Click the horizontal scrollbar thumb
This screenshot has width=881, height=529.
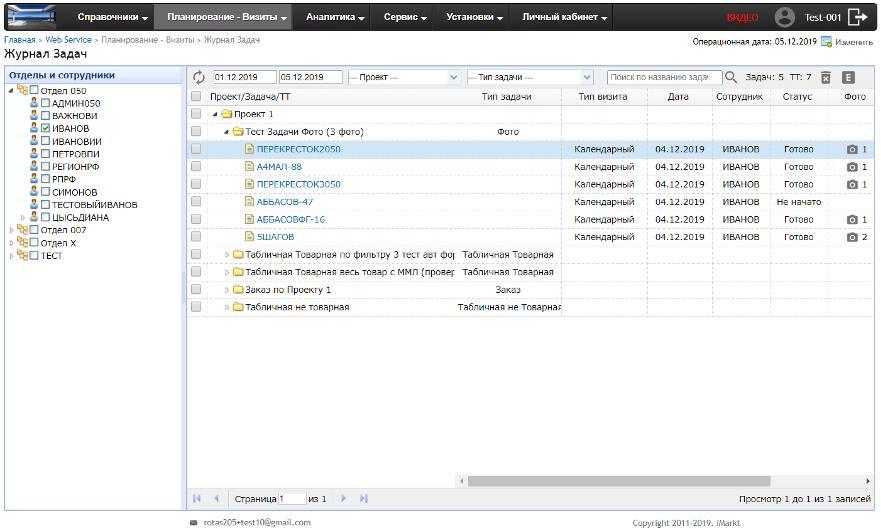coord(619,481)
